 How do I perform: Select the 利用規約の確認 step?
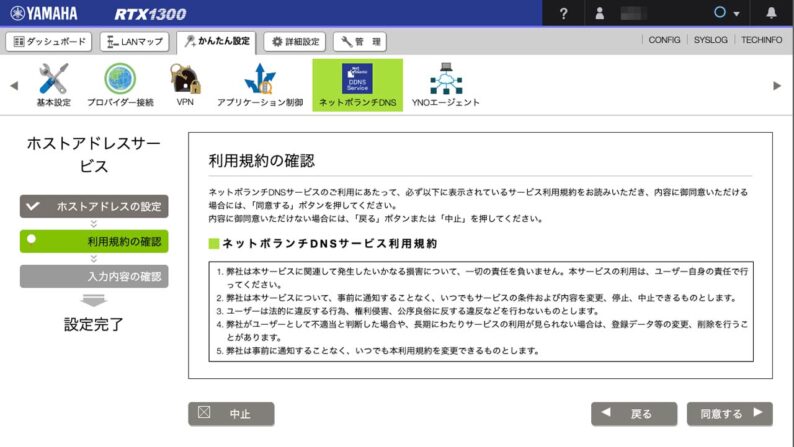point(94,241)
